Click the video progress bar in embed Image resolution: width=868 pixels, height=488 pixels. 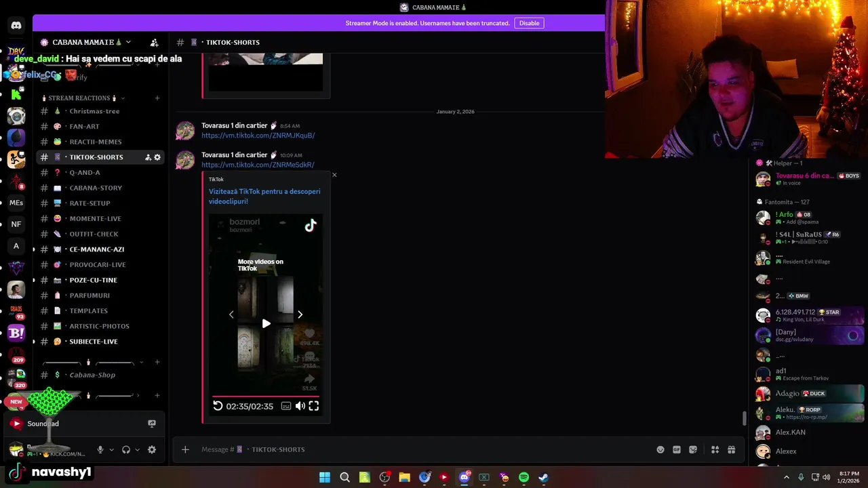point(266,396)
